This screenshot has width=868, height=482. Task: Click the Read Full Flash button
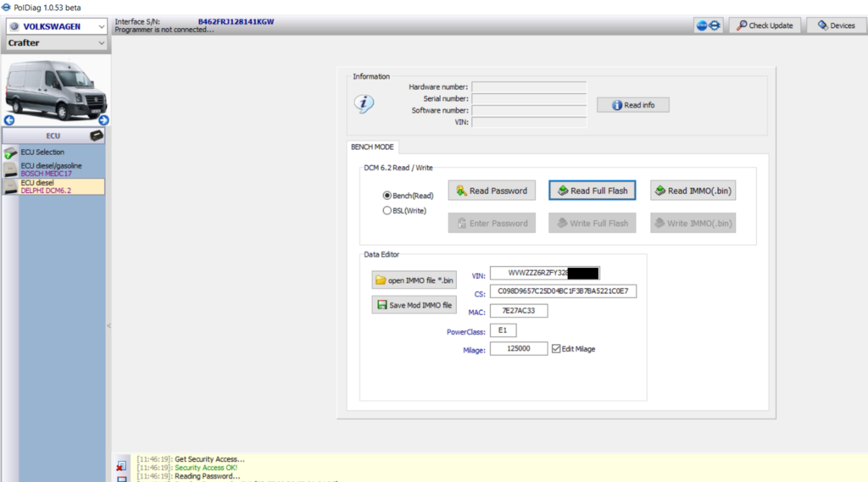click(593, 191)
